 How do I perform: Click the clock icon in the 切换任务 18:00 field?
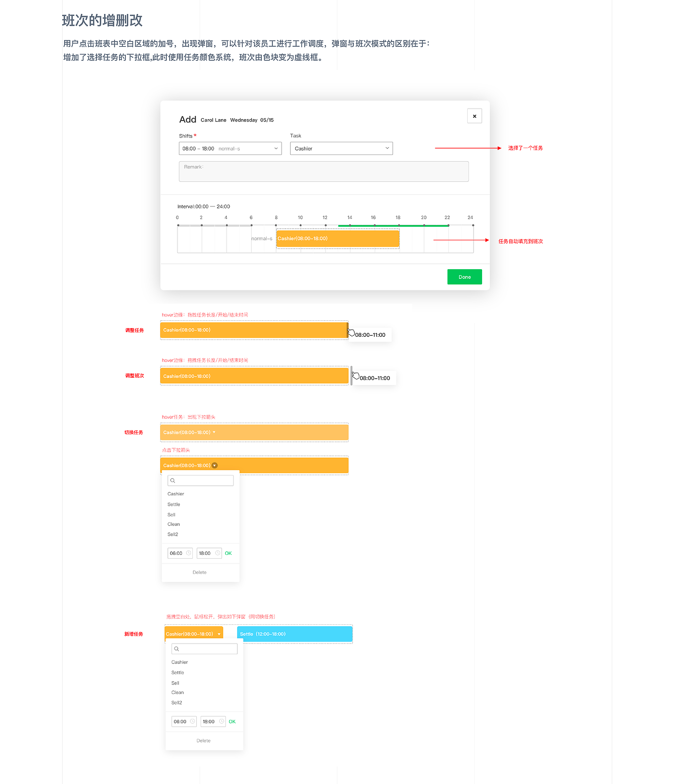point(217,553)
